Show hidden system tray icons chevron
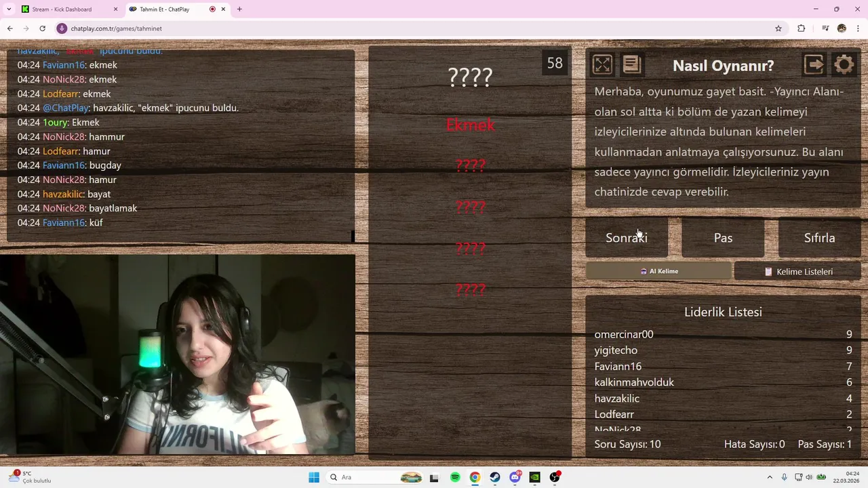Image resolution: width=868 pixels, height=488 pixels. (770, 477)
